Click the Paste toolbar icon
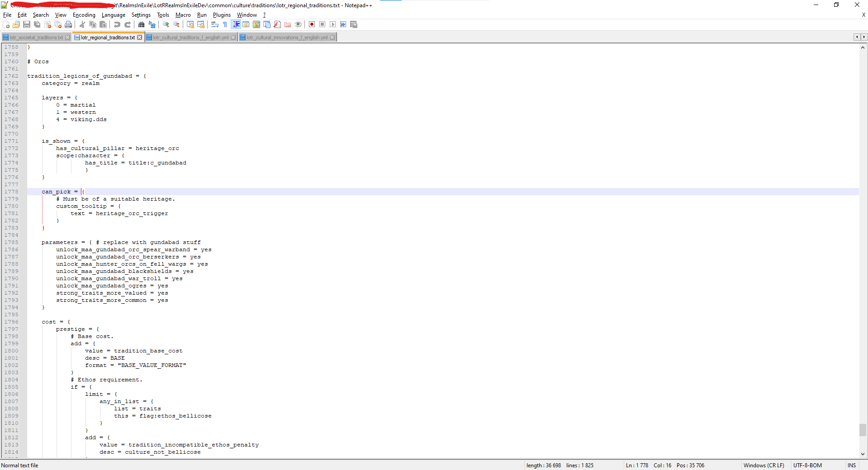 point(103,24)
